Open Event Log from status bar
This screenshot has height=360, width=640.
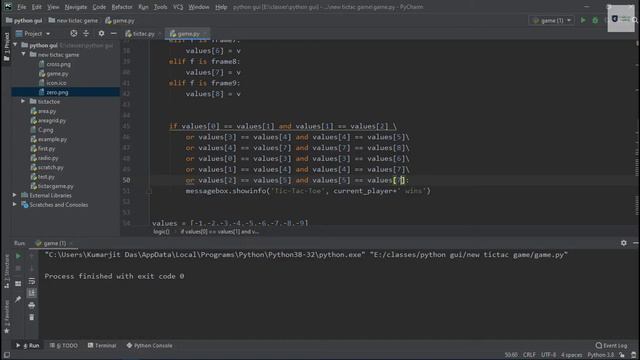point(611,345)
